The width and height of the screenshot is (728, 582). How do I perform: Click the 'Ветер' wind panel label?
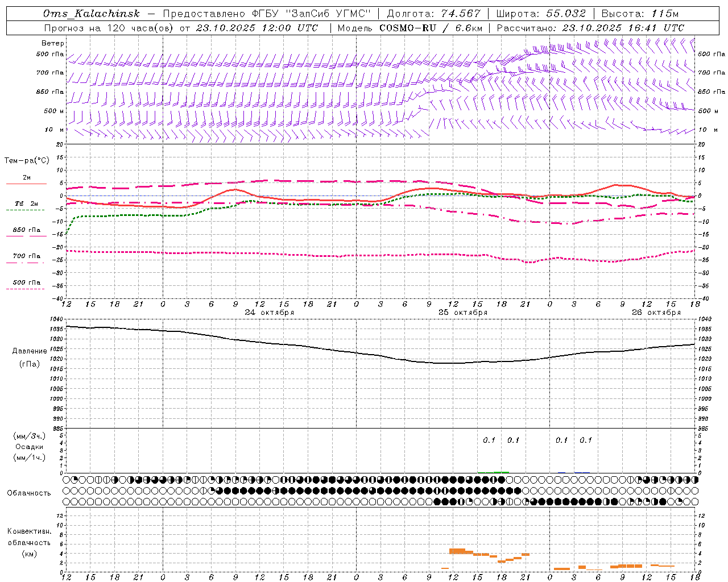pyautogui.click(x=53, y=43)
